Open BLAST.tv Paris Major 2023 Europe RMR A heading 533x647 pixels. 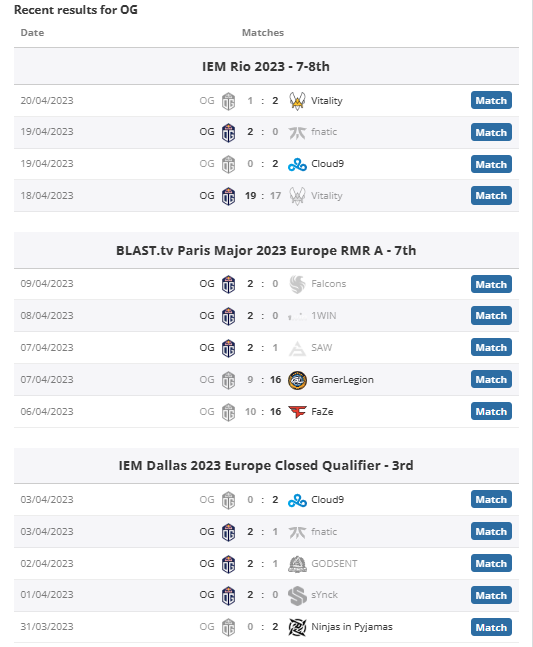pos(266,250)
